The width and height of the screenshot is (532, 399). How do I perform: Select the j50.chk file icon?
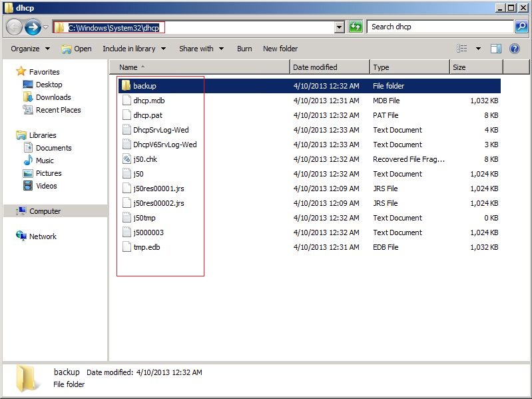(127, 159)
